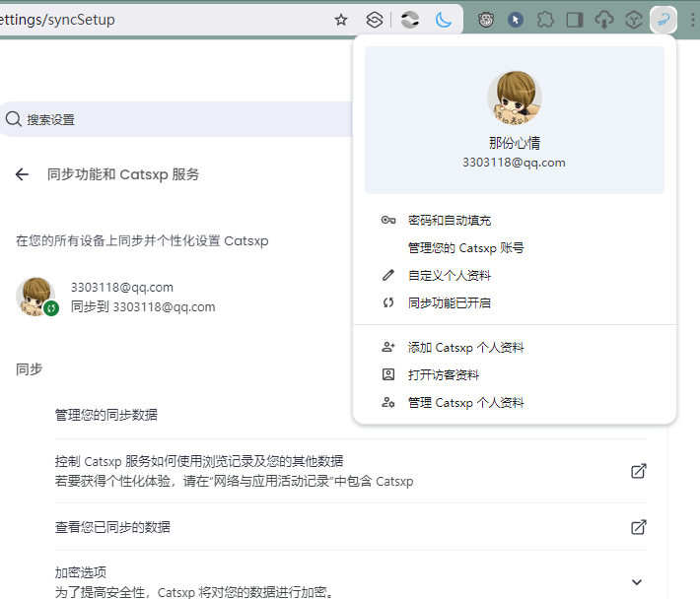Expand the 加密选项 chevron
The image size is (700, 599).
637,582
